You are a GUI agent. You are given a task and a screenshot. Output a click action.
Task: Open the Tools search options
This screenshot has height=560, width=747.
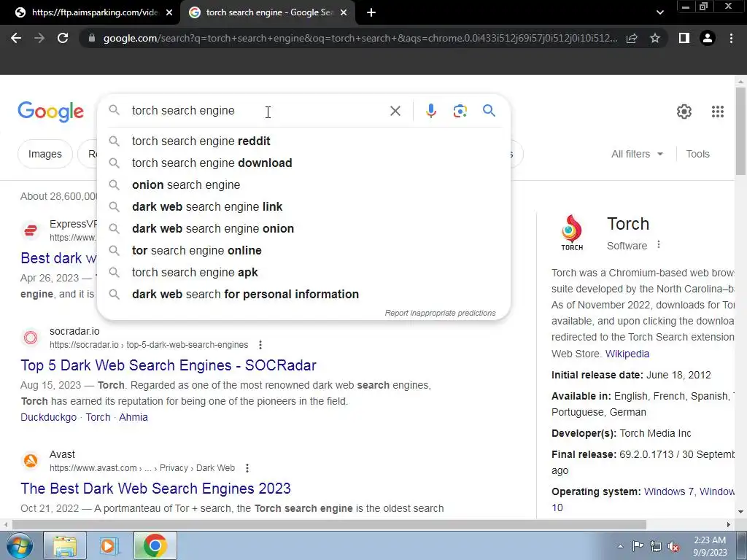tap(697, 154)
